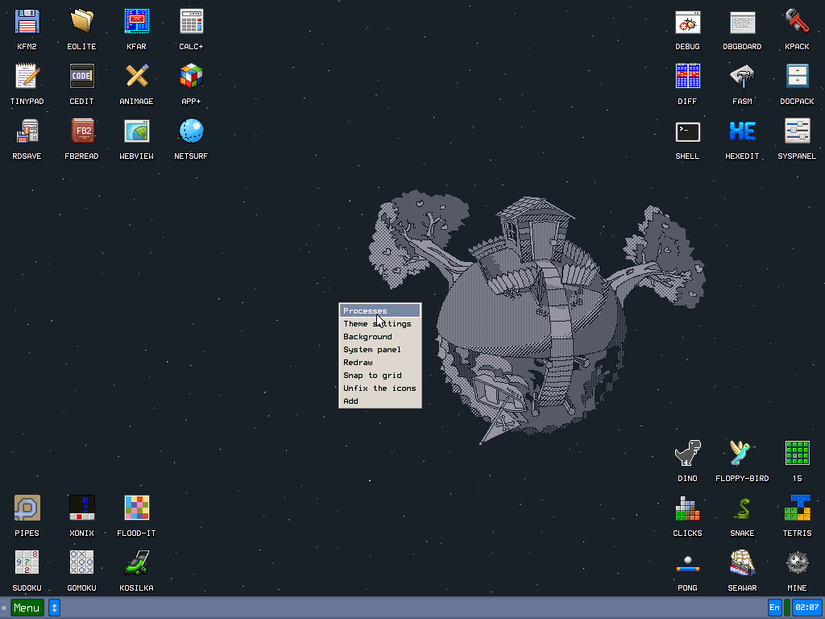This screenshot has width=825, height=619.
Task: Open the TINYPAD text editor
Action: click(x=26, y=84)
